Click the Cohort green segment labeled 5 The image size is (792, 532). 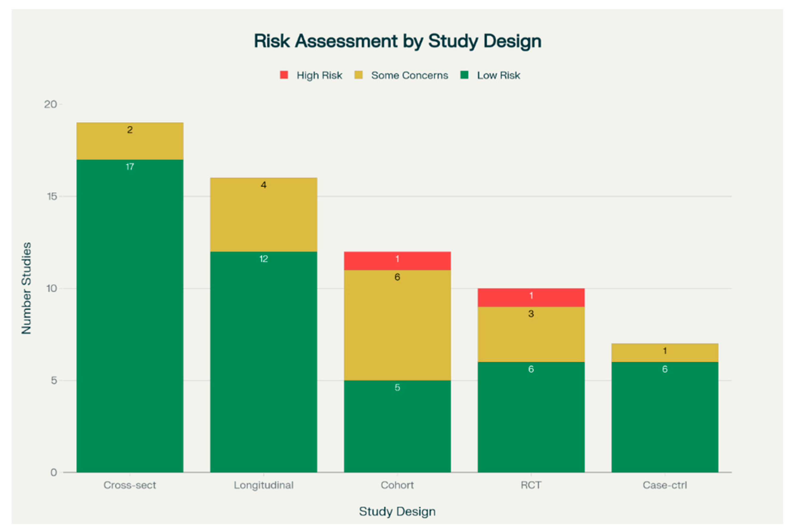click(x=397, y=426)
